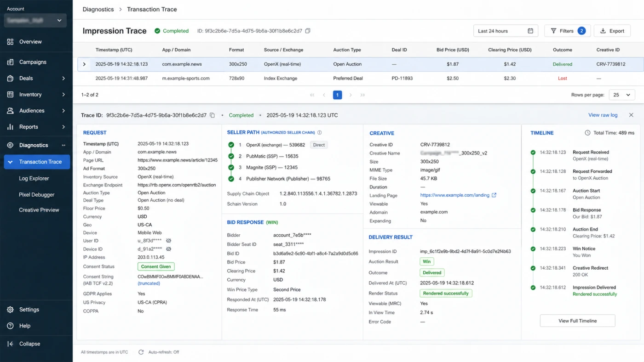Click the View Full Timeline button
Viewport: 644px width, 362px height.
tap(577, 321)
